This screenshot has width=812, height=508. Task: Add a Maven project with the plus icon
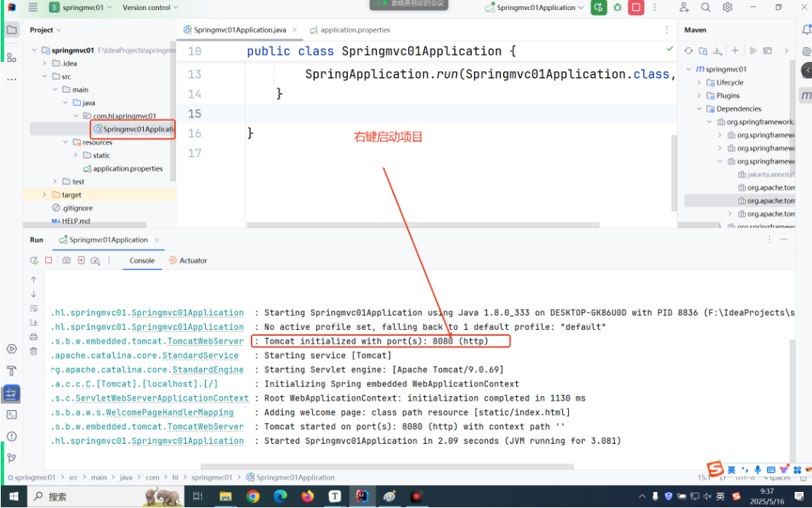[735, 50]
